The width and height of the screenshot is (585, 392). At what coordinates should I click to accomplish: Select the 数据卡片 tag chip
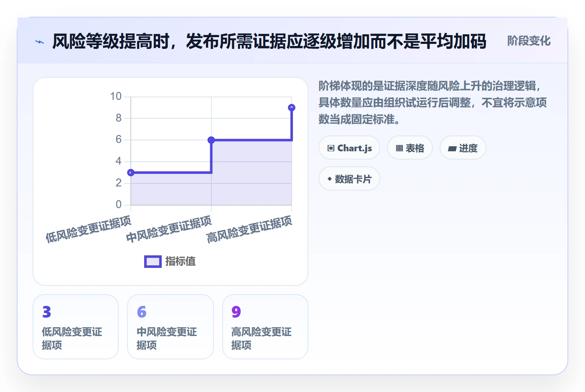click(x=349, y=179)
